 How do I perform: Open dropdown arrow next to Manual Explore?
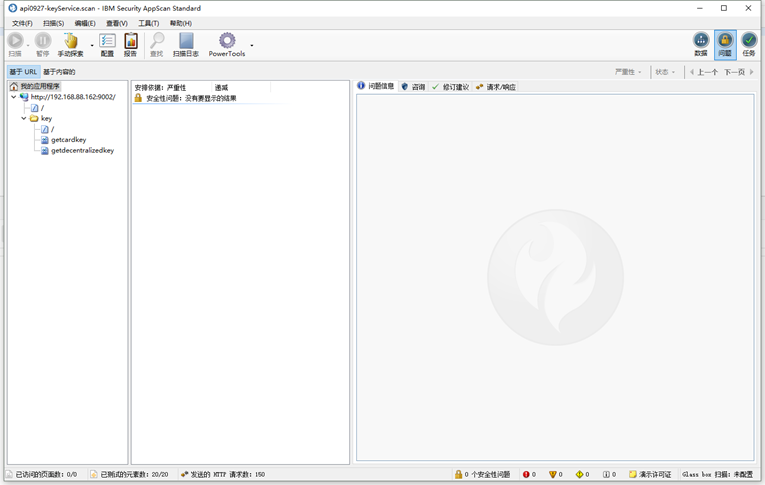pos(92,45)
